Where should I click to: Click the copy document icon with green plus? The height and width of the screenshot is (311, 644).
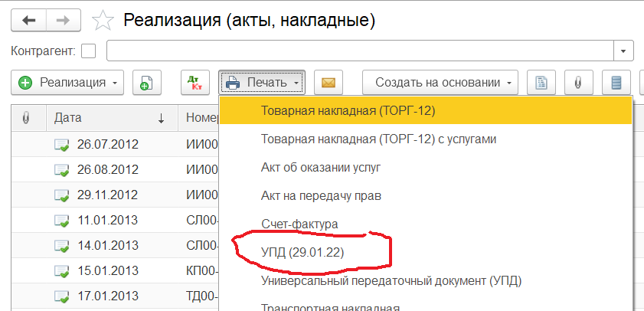tap(145, 83)
